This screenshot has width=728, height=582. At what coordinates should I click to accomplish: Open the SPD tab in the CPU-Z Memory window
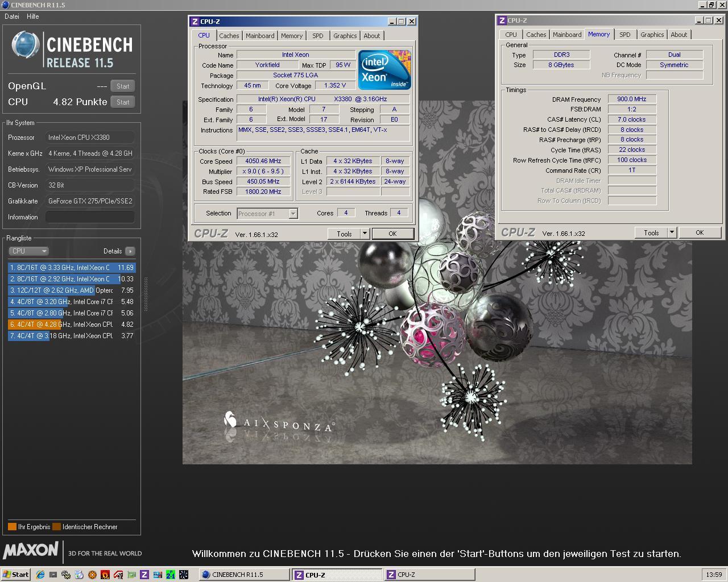tap(625, 35)
